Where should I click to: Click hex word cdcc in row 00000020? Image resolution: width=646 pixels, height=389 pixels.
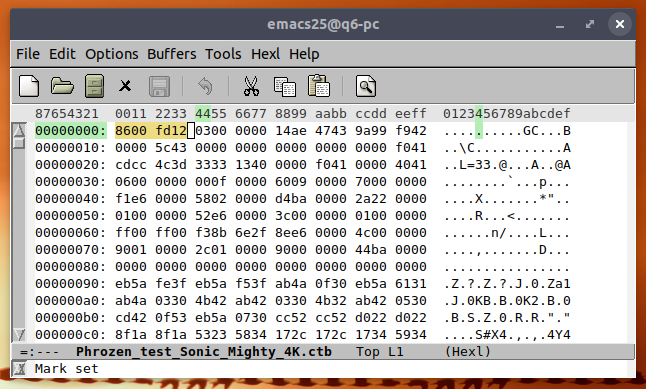131,165
